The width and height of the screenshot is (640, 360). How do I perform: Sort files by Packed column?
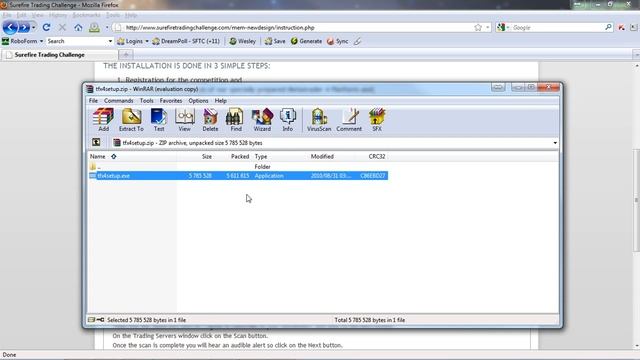click(x=232, y=156)
